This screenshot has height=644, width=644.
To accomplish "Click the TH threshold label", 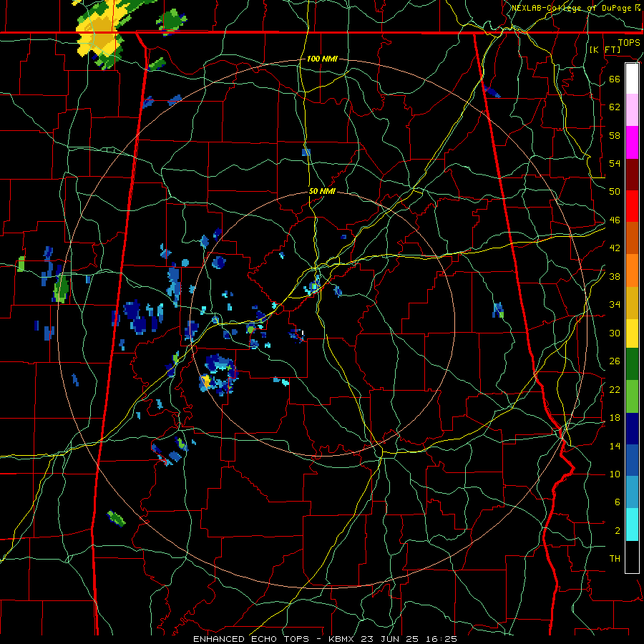I will (x=615, y=559).
